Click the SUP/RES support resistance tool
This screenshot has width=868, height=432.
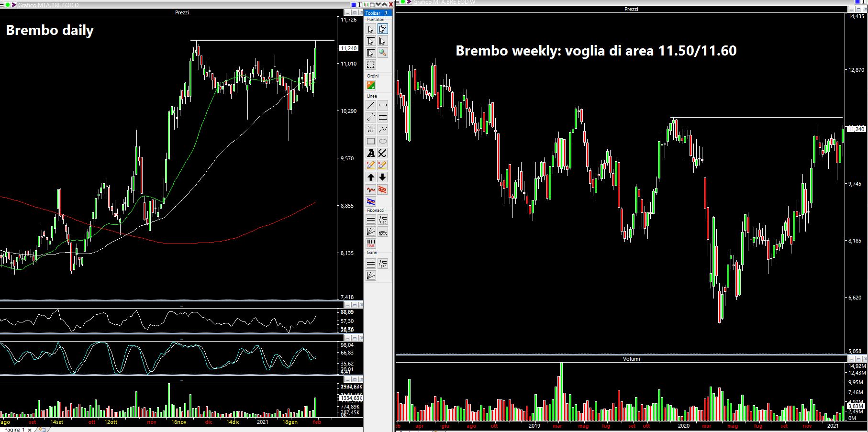[x=370, y=130]
